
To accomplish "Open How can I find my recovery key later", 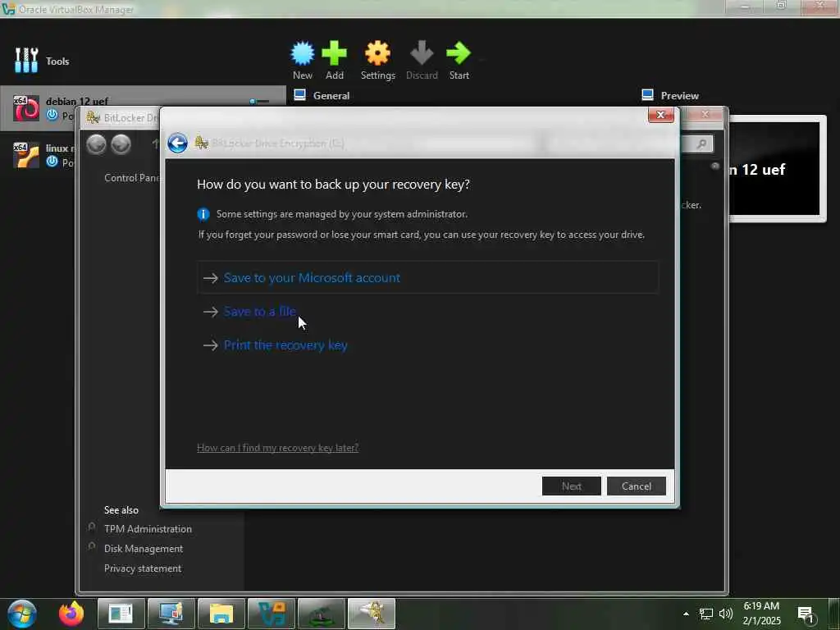I will [277, 448].
